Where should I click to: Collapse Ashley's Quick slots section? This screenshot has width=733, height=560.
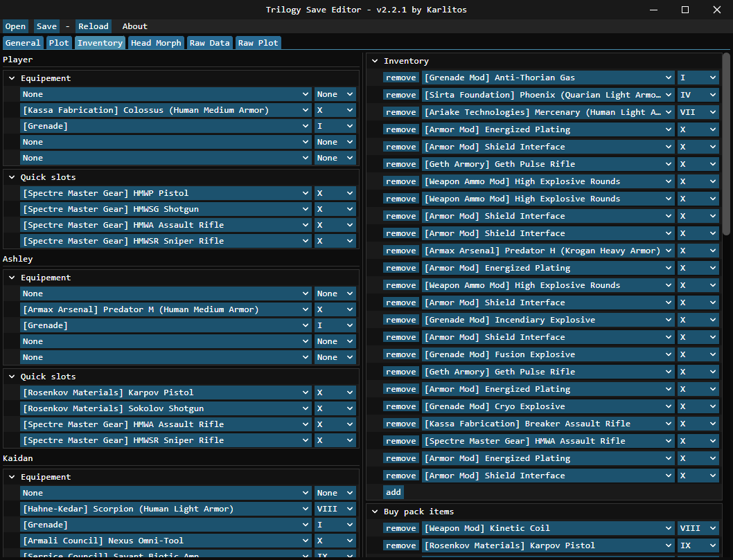coord(12,377)
